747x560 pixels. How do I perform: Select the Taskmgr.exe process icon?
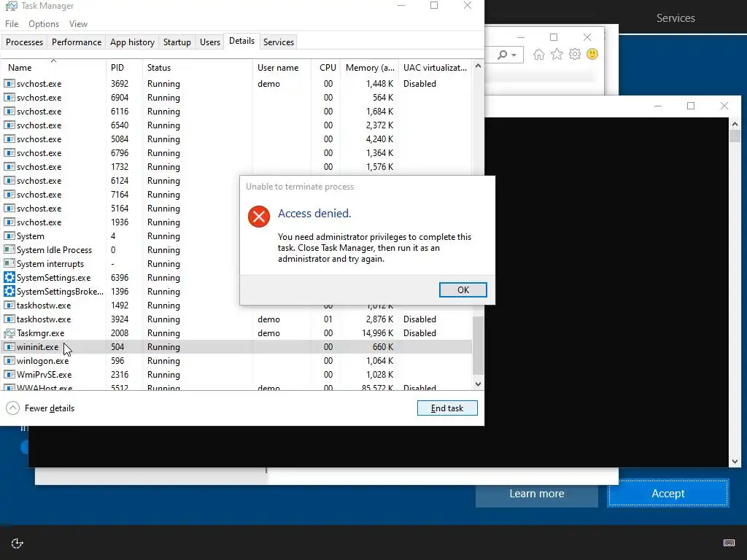[9, 332]
